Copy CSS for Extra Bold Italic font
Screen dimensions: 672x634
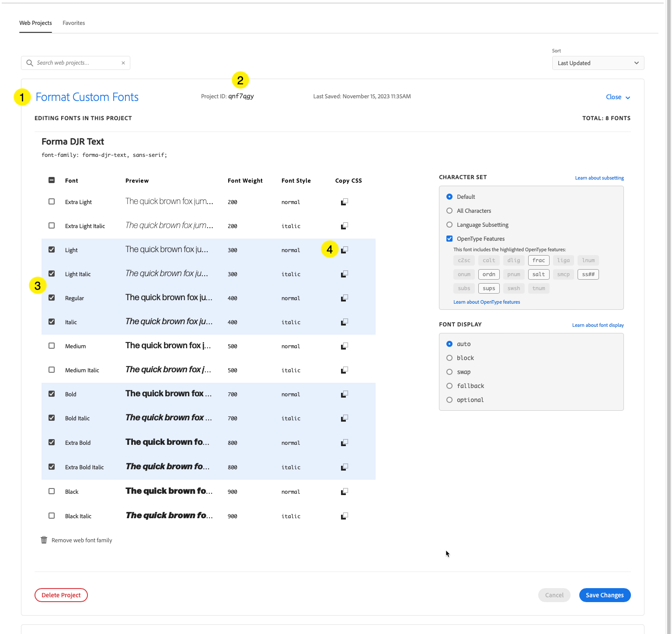point(345,467)
